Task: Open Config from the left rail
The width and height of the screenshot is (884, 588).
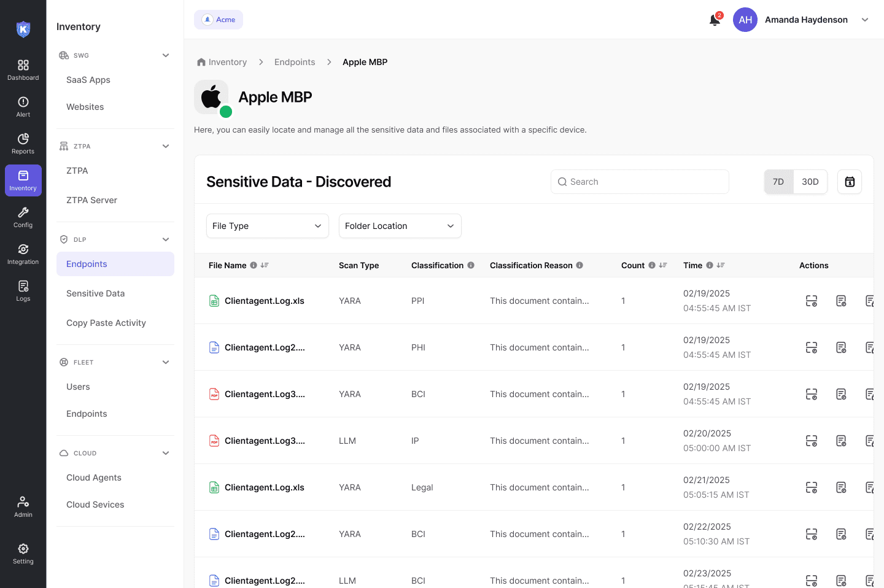Action: [x=23, y=217]
